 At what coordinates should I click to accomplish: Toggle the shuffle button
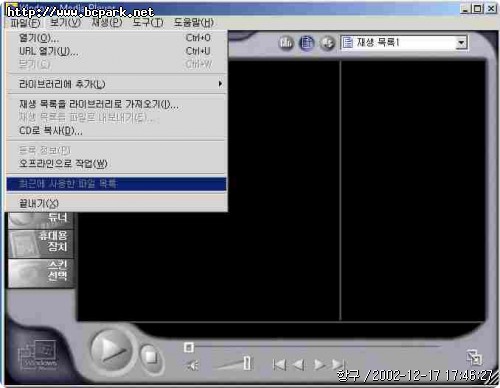click(327, 43)
